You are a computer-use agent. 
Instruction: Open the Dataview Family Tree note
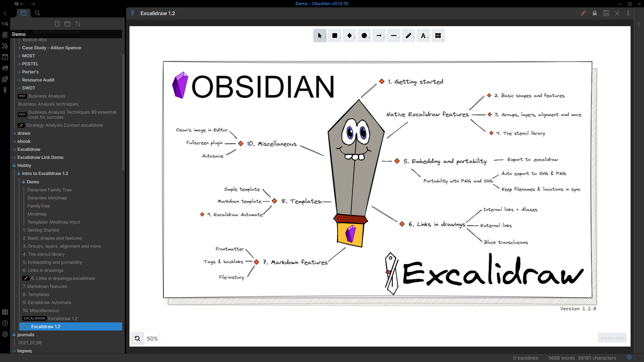(x=49, y=190)
